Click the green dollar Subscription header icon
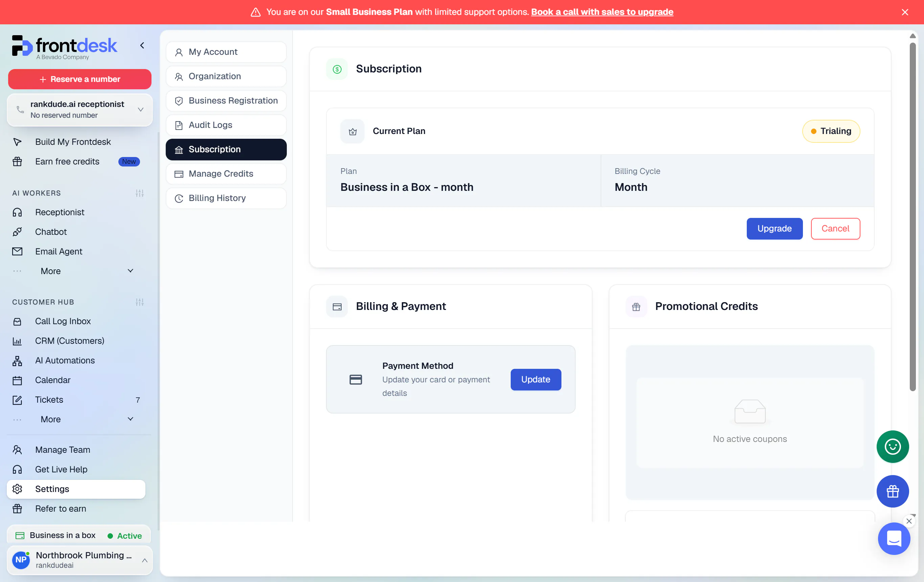924x582 pixels. coord(337,69)
